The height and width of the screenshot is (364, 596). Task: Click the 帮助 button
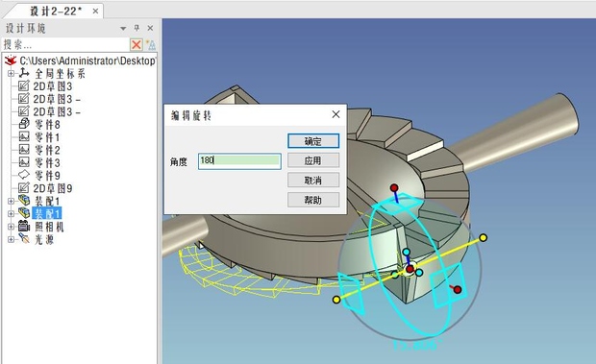coord(313,200)
